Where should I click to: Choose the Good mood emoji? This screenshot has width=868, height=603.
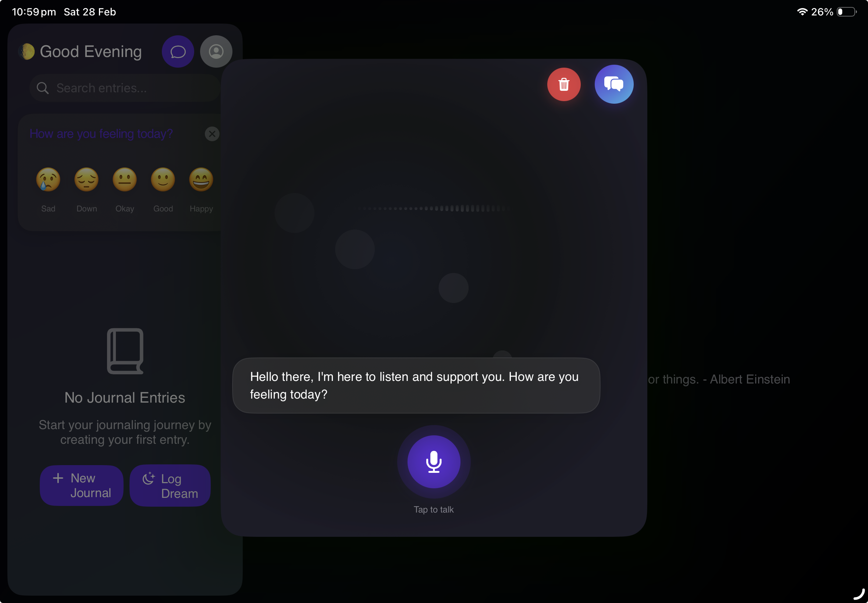[163, 179]
